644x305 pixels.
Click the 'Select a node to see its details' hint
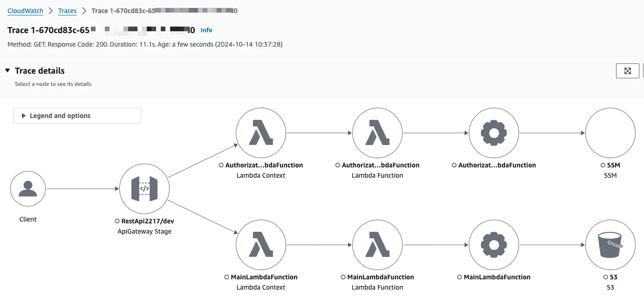[53, 84]
